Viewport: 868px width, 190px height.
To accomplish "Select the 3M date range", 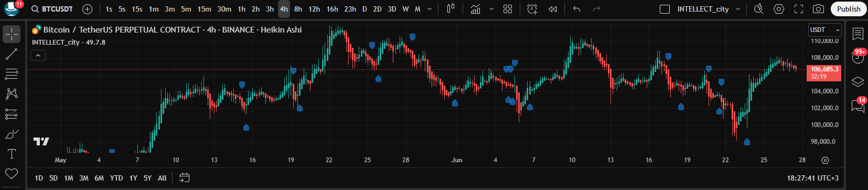I will click(x=84, y=178).
